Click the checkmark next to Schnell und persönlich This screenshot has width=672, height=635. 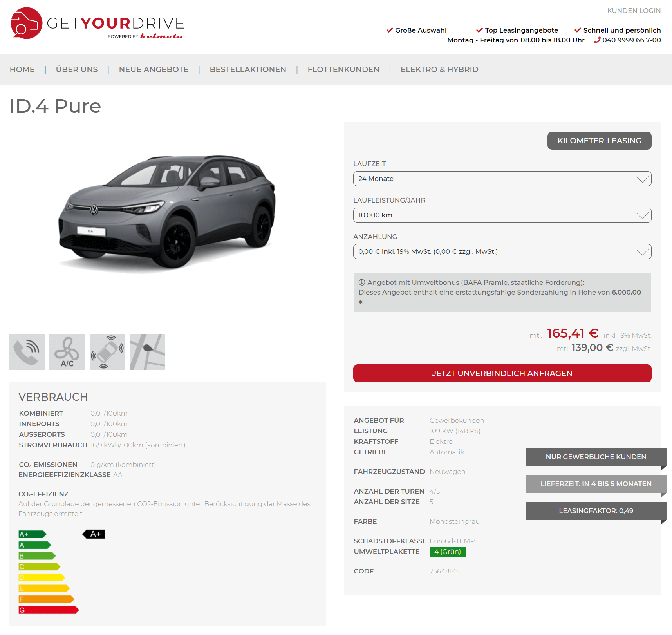coord(578,30)
